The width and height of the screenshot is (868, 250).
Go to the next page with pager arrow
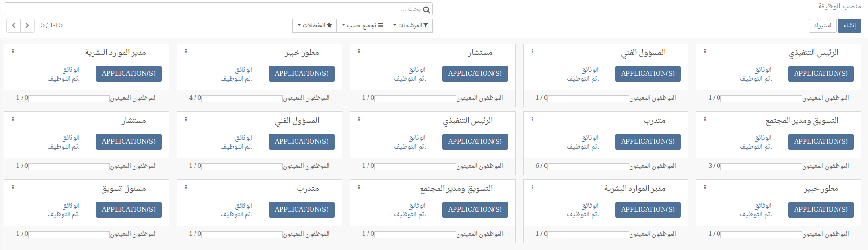pyautogui.click(x=28, y=25)
